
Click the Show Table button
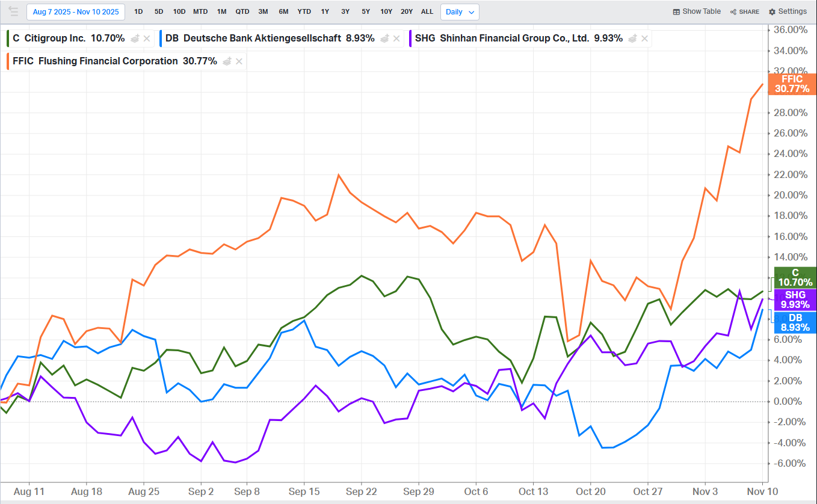pyautogui.click(x=697, y=11)
